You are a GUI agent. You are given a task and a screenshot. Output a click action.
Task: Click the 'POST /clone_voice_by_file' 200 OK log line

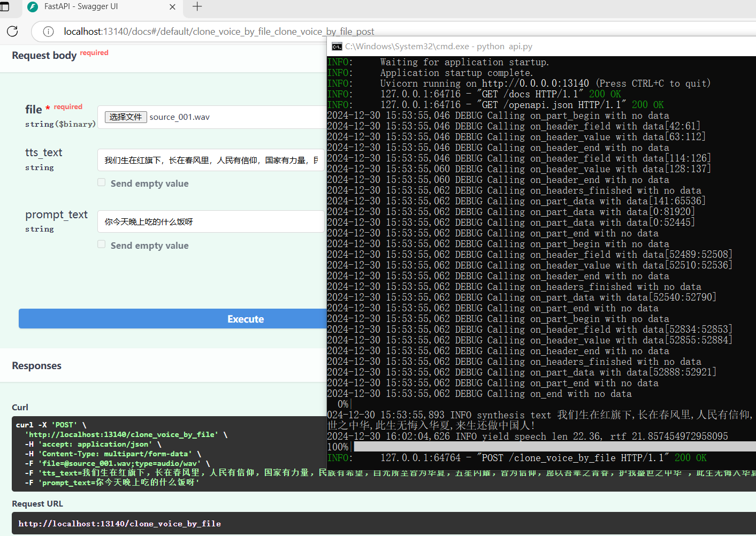(x=517, y=458)
